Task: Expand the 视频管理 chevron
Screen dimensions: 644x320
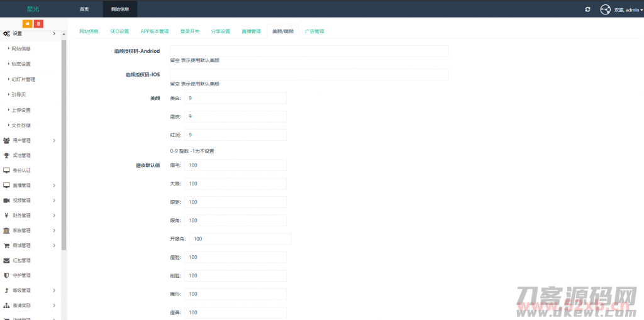Action: (54, 201)
